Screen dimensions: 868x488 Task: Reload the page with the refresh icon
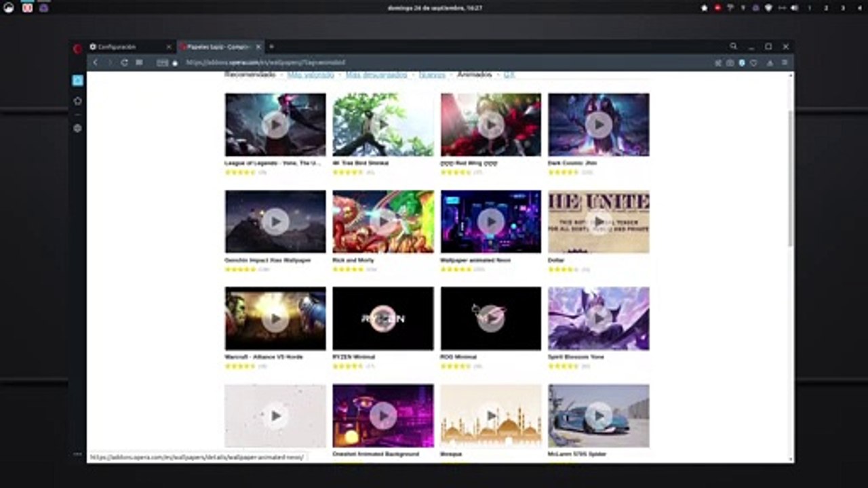tap(124, 62)
